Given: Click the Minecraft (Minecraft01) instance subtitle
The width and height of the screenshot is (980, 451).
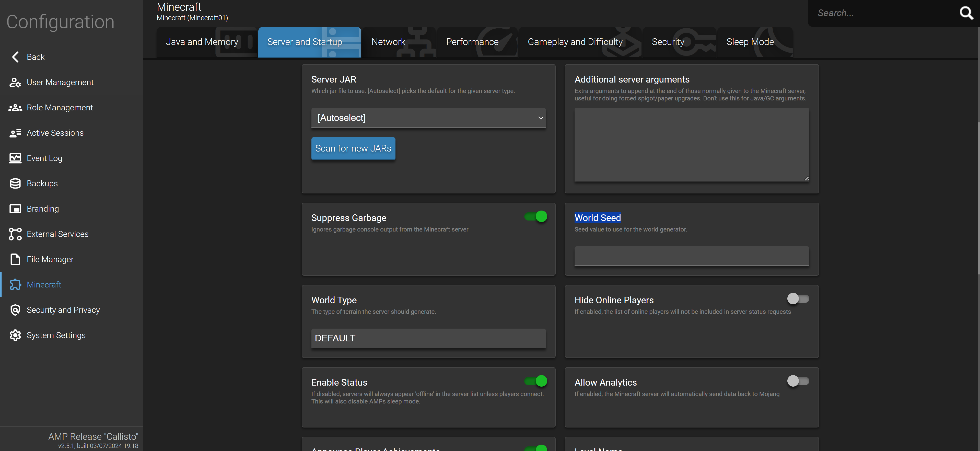Looking at the screenshot, I should tap(193, 18).
